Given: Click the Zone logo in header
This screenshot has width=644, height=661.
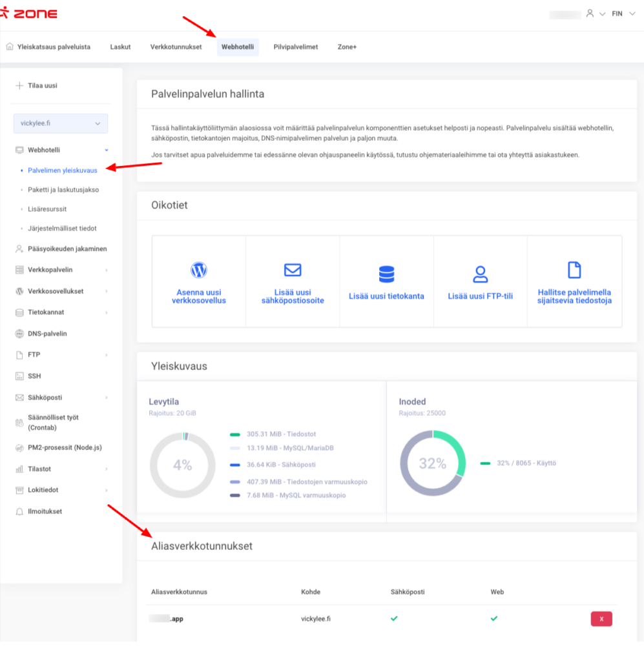Looking at the screenshot, I should click(x=30, y=14).
